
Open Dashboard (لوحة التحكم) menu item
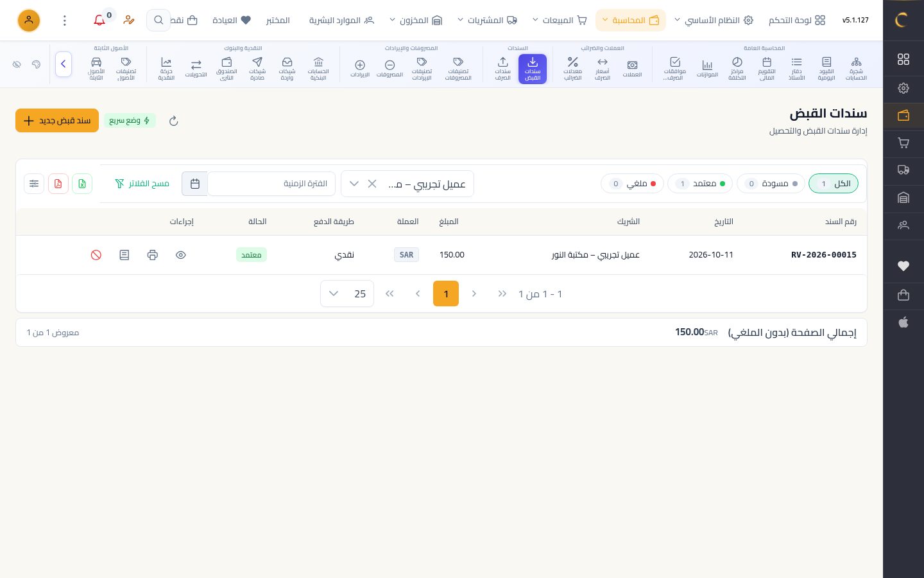[x=797, y=21]
